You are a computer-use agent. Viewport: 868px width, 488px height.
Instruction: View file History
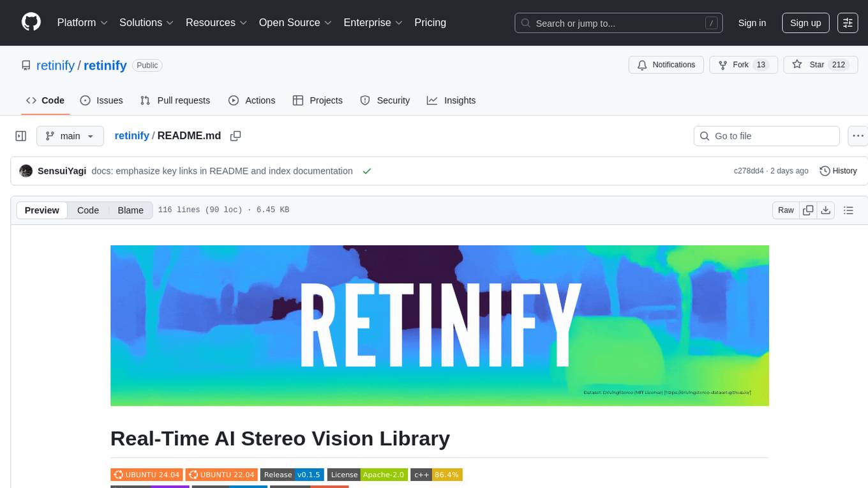(x=838, y=171)
